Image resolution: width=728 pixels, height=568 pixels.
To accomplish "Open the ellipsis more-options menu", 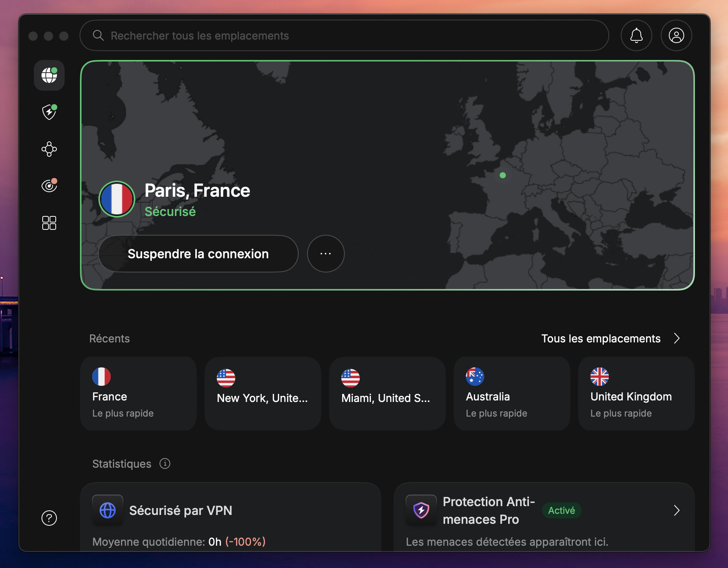I will 326,254.
